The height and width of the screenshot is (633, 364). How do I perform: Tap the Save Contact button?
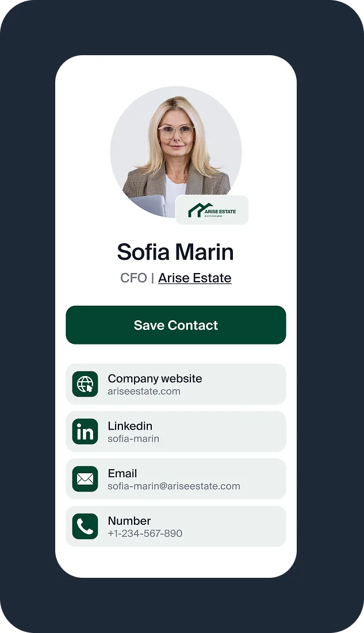click(176, 325)
